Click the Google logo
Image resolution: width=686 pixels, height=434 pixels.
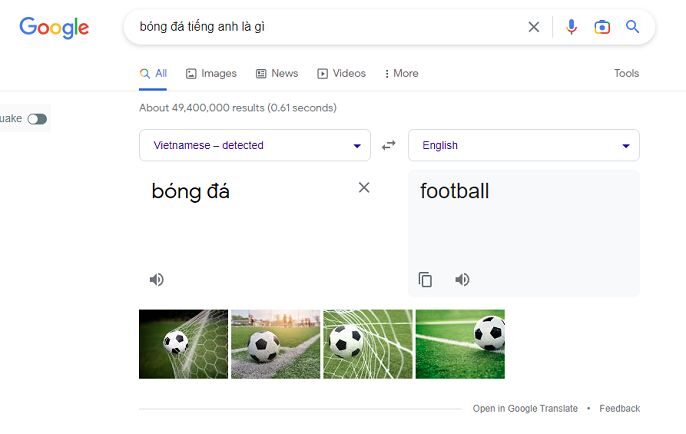54,27
